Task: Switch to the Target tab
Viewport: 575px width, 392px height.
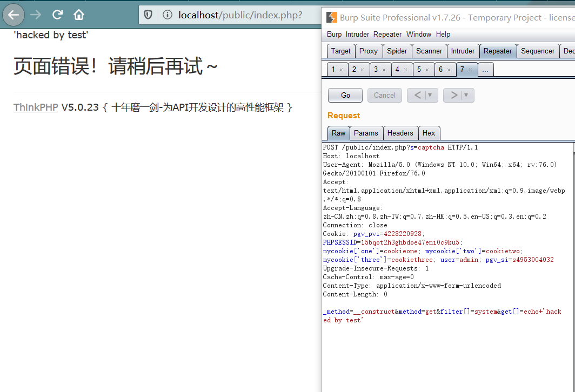Action: 340,51
